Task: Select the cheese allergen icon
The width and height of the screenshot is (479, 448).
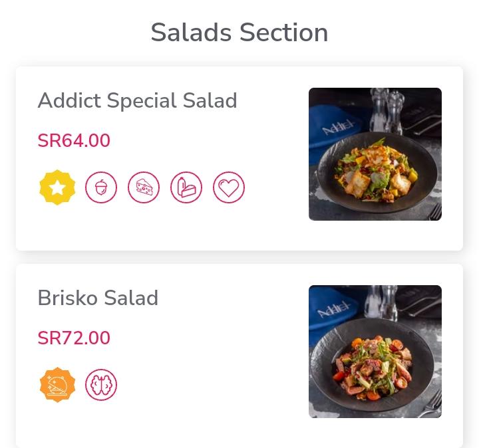Action: tap(144, 187)
